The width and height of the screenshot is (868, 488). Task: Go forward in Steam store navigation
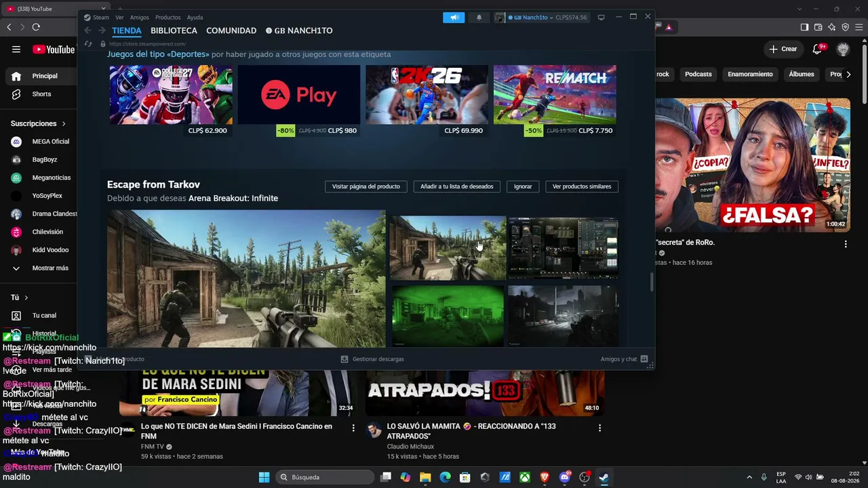tap(102, 30)
